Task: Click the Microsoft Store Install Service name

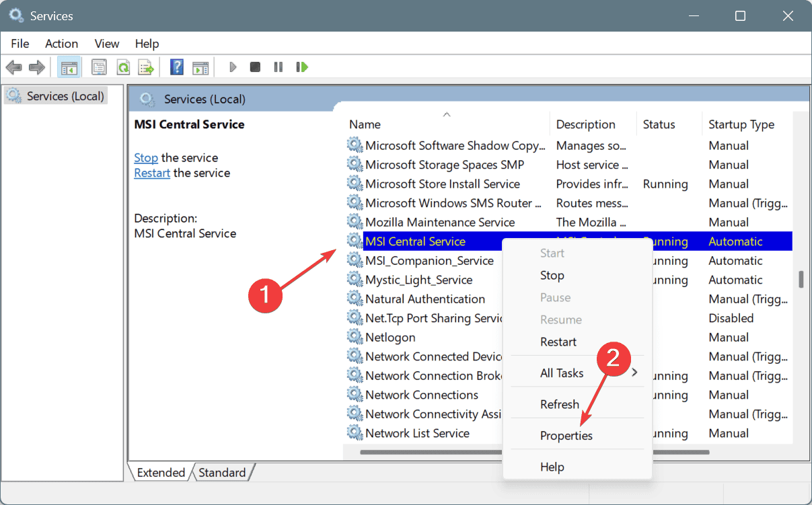Action: [x=443, y=184]
